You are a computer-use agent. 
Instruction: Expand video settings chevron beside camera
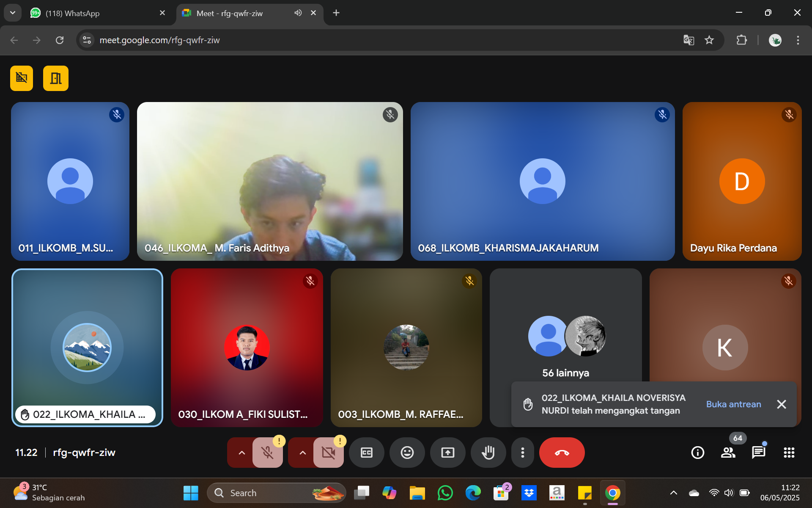[x=302, y=453]
